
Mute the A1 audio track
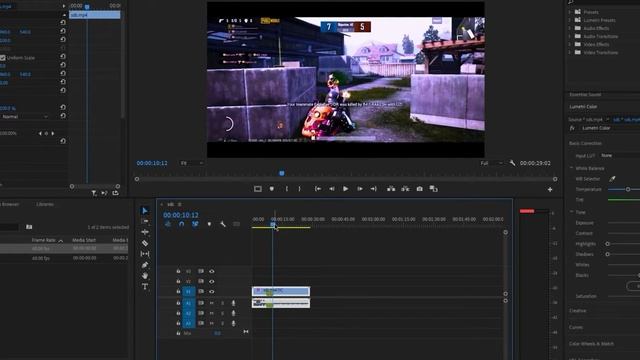(x=212, y=303)
